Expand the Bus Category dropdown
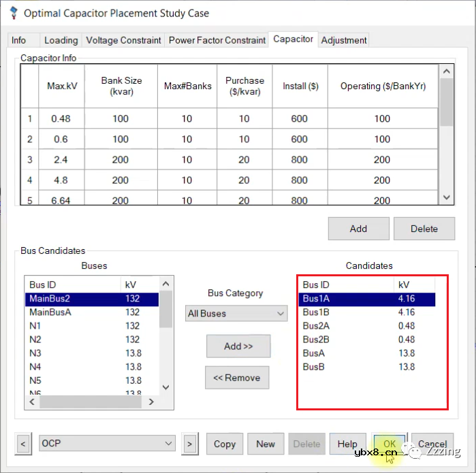 pos(236,314)
